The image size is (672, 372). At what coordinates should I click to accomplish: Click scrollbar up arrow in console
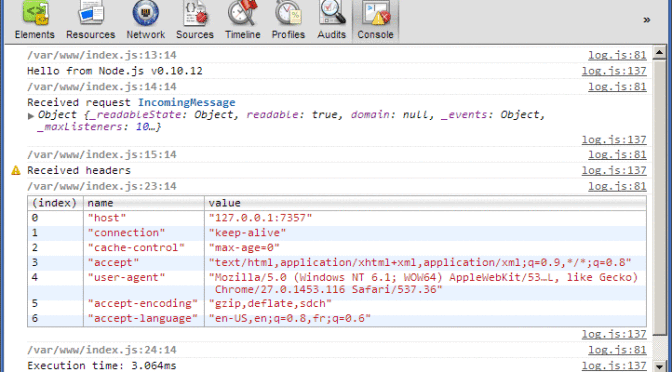660,53
